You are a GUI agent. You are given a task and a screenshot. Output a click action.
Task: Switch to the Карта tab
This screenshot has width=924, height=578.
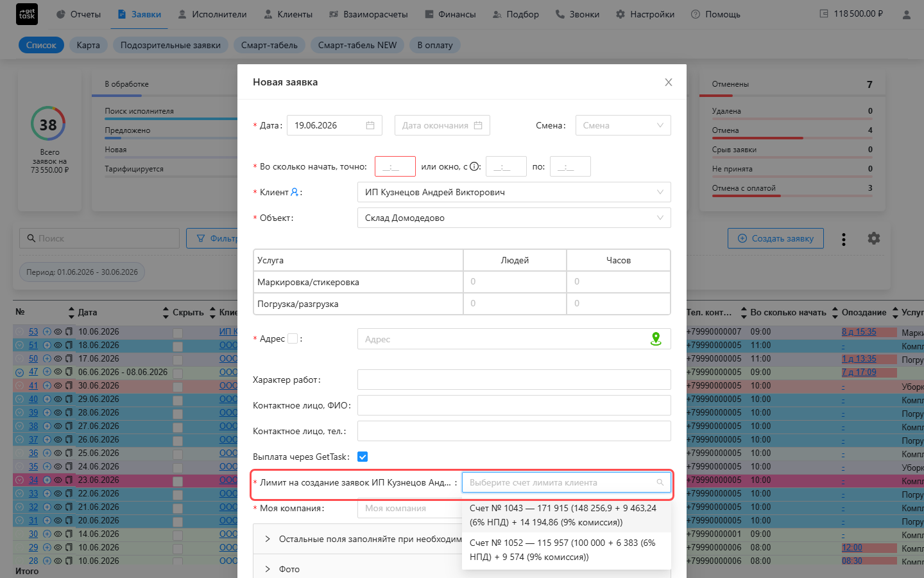89,45
